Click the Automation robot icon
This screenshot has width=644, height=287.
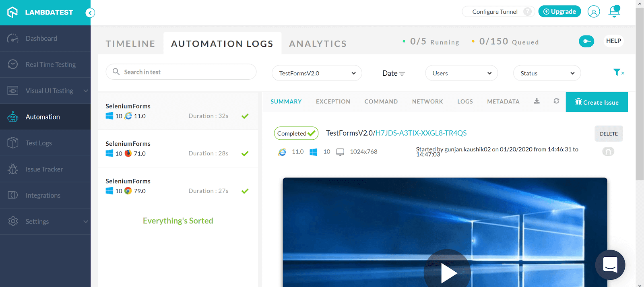(x=13, y=117)
